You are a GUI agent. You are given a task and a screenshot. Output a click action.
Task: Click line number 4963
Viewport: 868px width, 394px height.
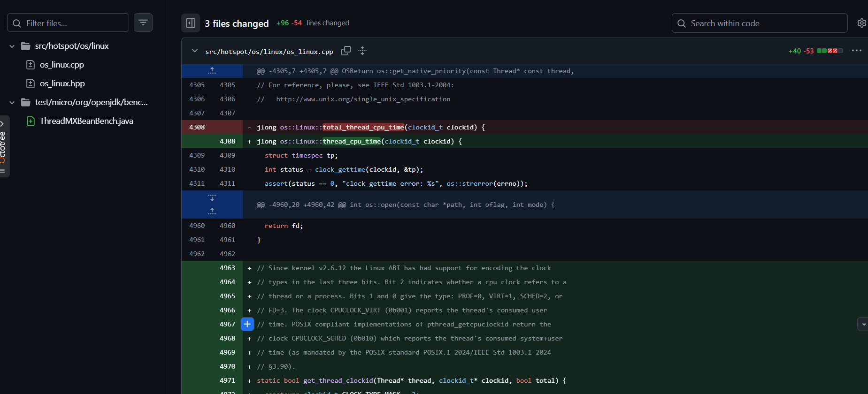(x=227, y=268)
